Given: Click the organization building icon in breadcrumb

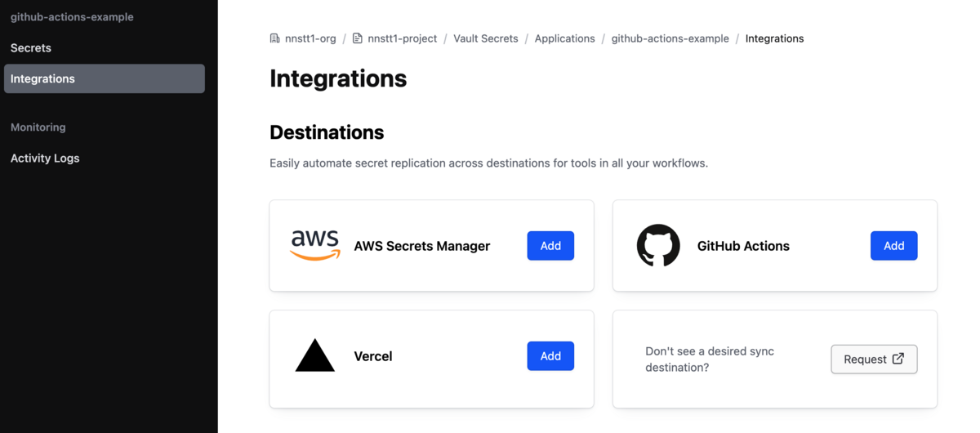Looking at the screenshot, I should (x=275, y=38).
